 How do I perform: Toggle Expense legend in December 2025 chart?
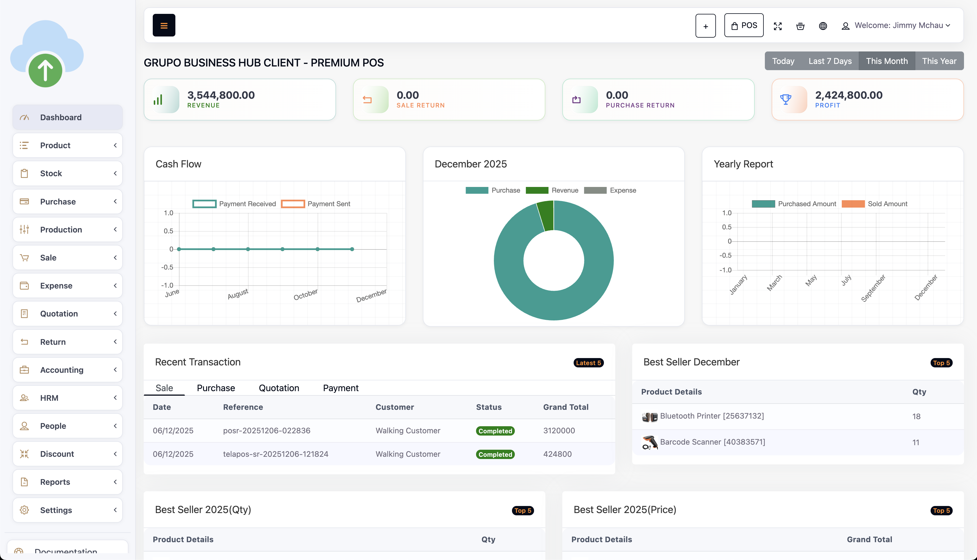pyautogui.click(x=610, y=190)
